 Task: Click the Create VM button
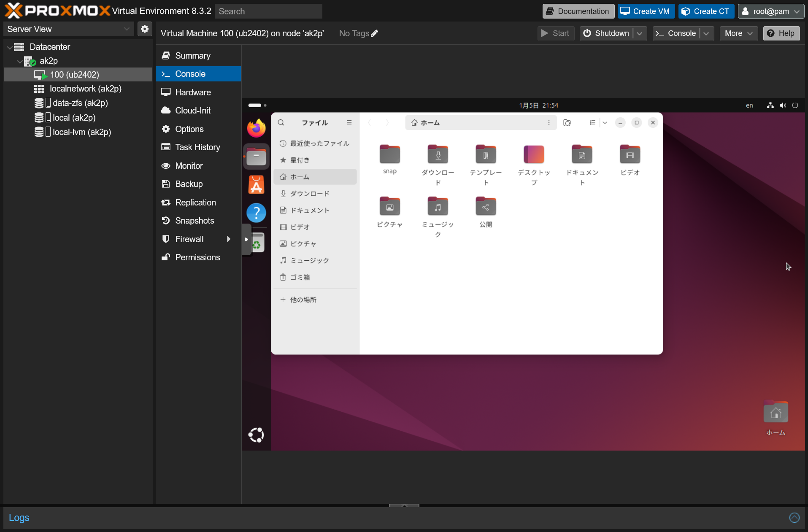tap(646, 11)
